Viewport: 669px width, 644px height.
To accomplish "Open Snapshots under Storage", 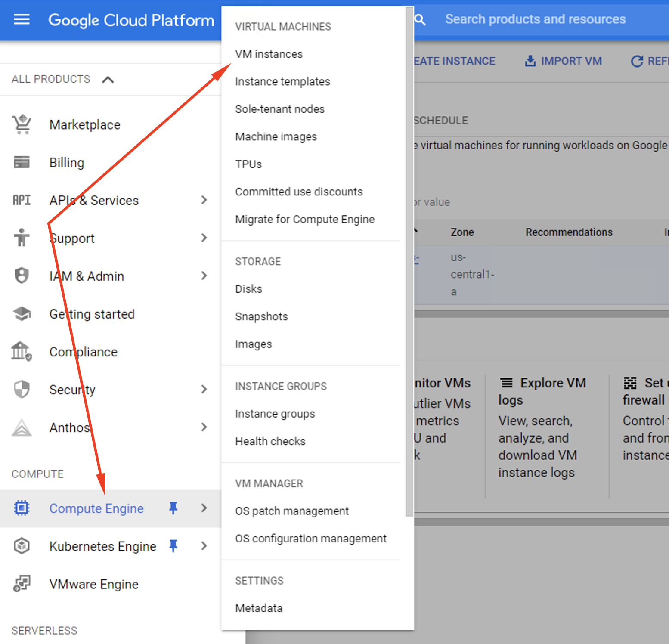I will tap(261, 316).
